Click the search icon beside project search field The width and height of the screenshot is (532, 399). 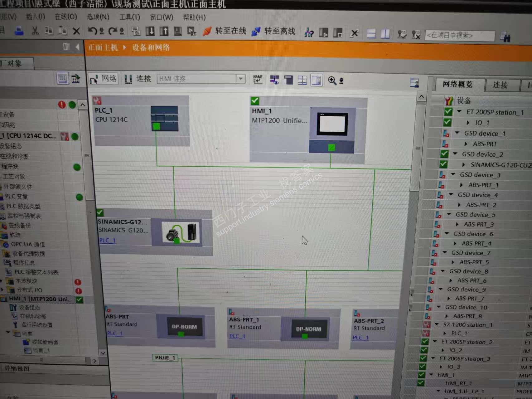tap(505, 37)
